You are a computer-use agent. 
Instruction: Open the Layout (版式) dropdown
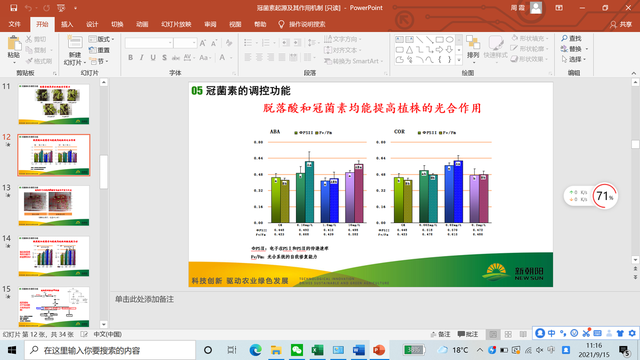tap(101, 39)
